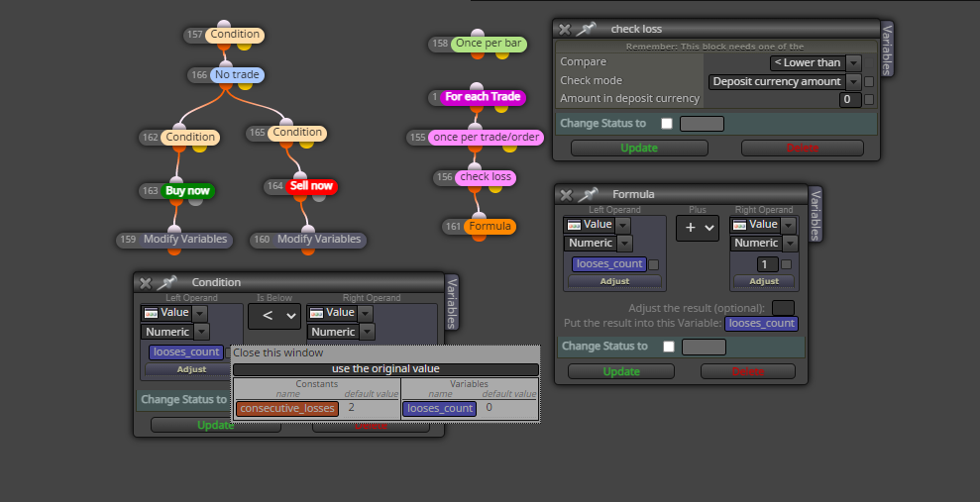Screen dimensions: 980x502
Task: Click status color box in Formula panel
Action: (x=704, y=347)
